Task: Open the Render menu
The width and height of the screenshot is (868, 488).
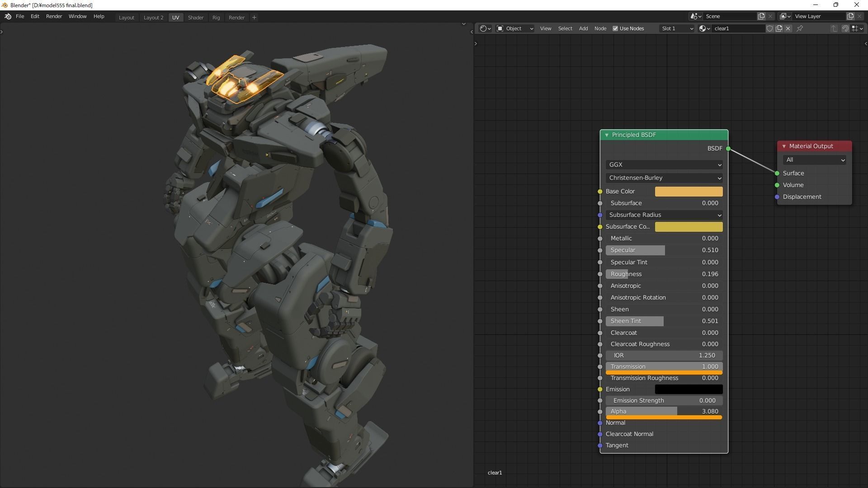Action: 54,16
